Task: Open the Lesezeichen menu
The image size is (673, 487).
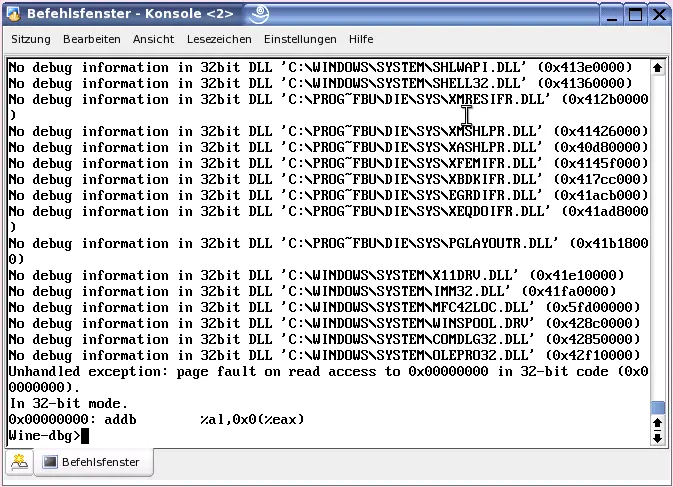Action: click(219, 39)
